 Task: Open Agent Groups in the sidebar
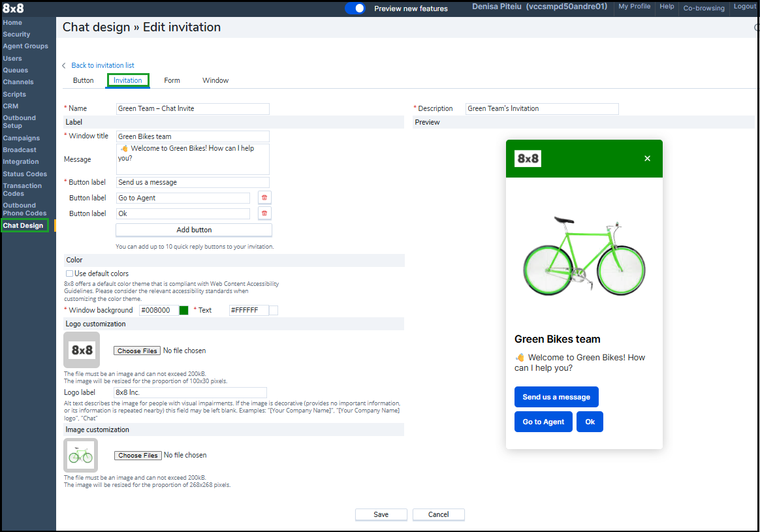click(25, 46)
